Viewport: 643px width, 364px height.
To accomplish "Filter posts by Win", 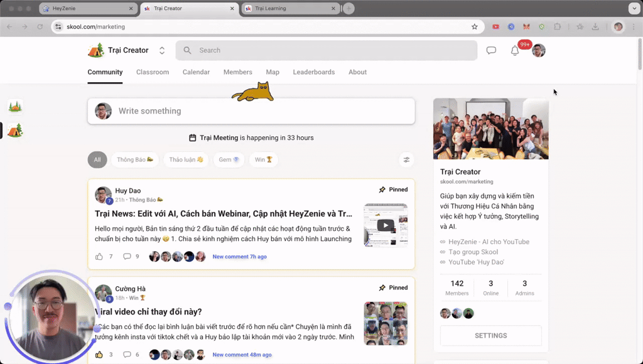I will point(263,160).
